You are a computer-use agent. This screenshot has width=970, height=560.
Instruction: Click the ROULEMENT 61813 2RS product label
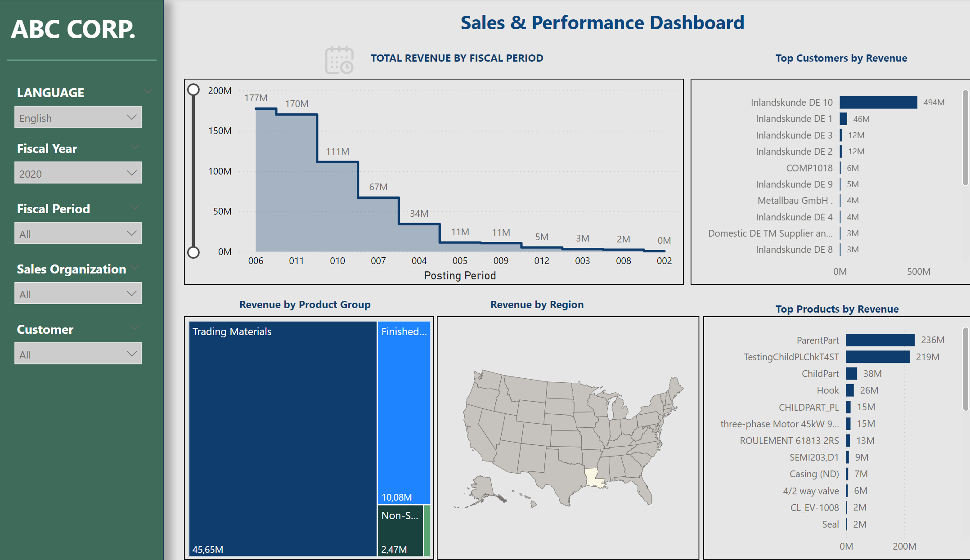(789, 440)
